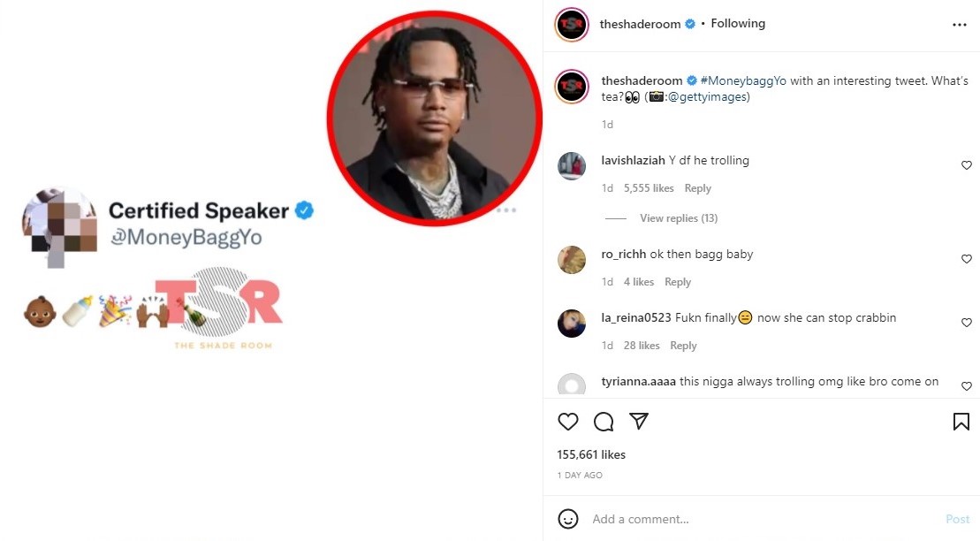
Task: Open theshaderoom profile avatar in header
Action: [x=571, y=25]
